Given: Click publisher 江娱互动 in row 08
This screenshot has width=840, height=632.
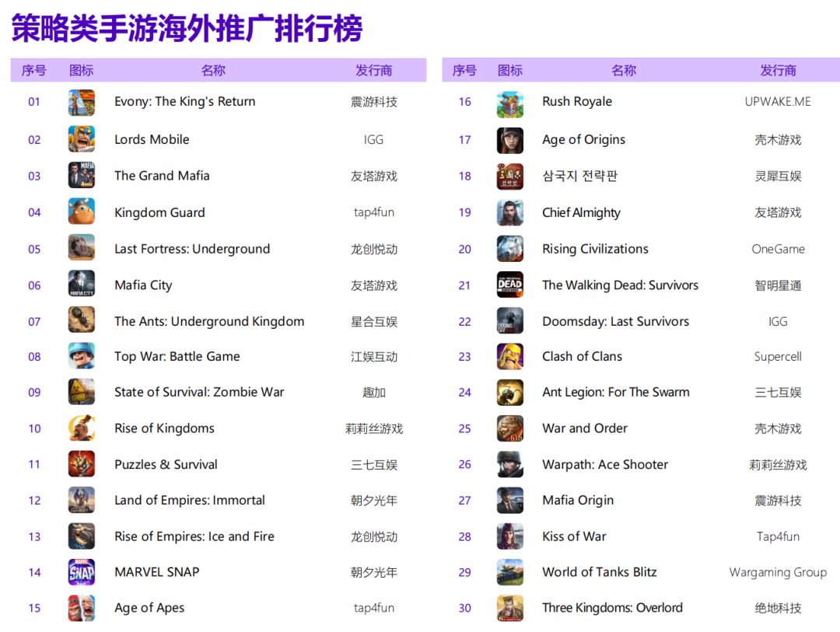Looking at the screenshot, I should click(x=374, y=357).
